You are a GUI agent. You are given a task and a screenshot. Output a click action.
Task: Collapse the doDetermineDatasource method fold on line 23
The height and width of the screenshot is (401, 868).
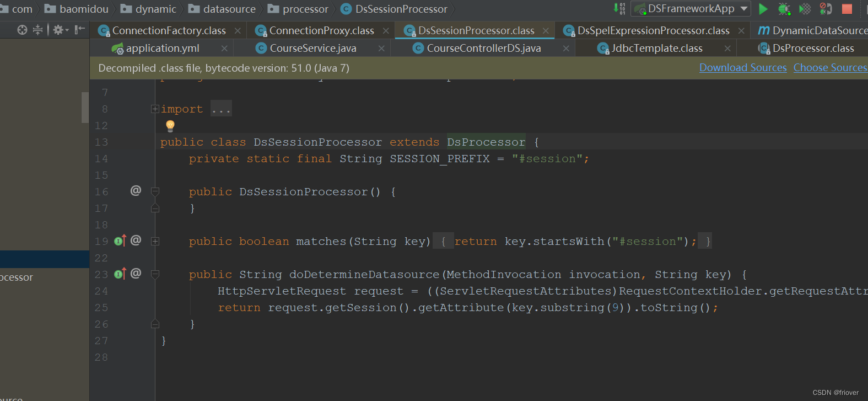(155, 275)
